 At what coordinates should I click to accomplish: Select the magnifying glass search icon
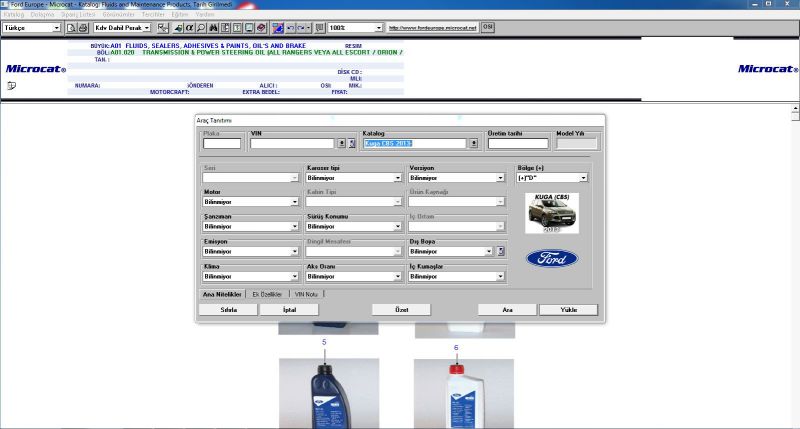tap(201, 28)
